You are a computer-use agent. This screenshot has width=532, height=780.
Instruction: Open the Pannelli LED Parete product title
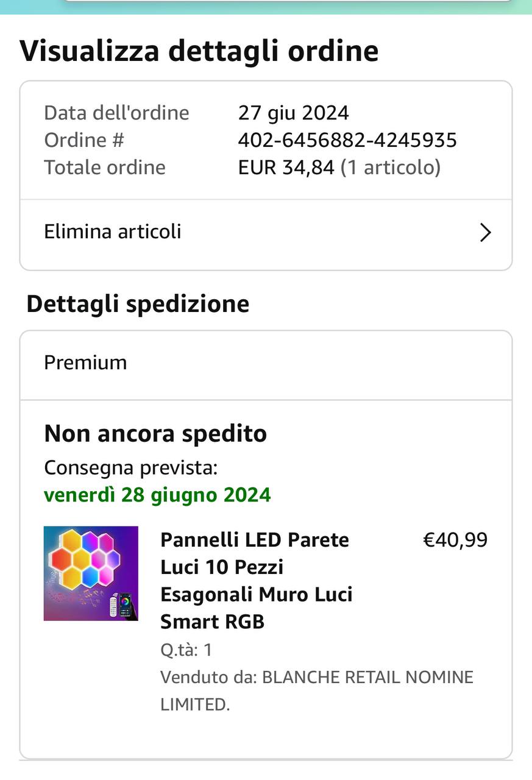coord(256,580)
